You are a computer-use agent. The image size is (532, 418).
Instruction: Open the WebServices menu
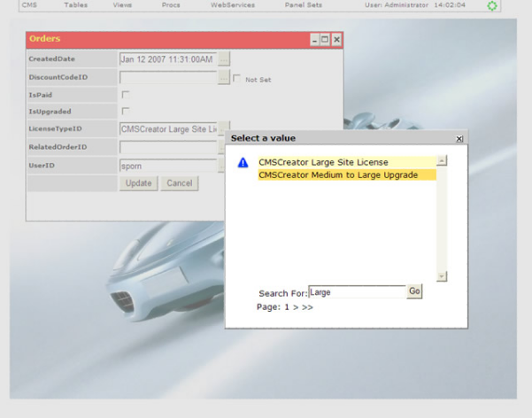tap(233, 5)
